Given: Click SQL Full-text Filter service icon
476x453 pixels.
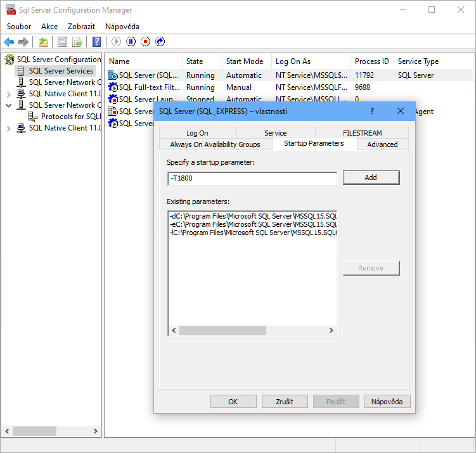Looking at the screenshot, I should 113,87.
